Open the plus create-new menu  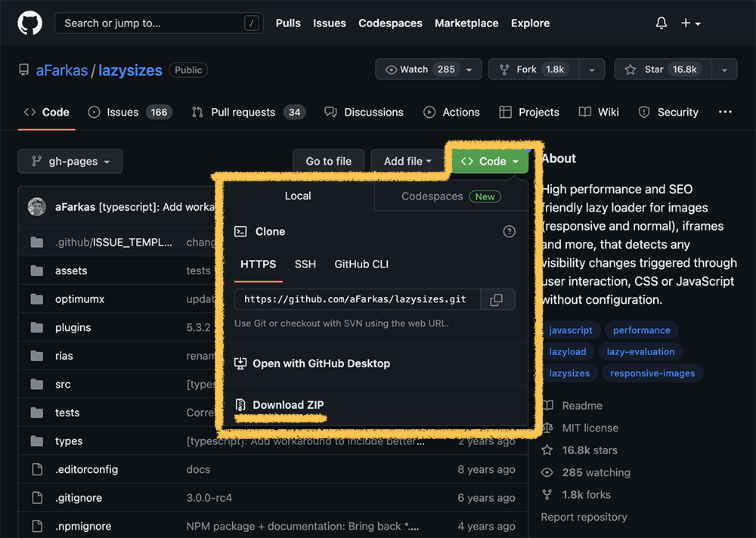690,23
